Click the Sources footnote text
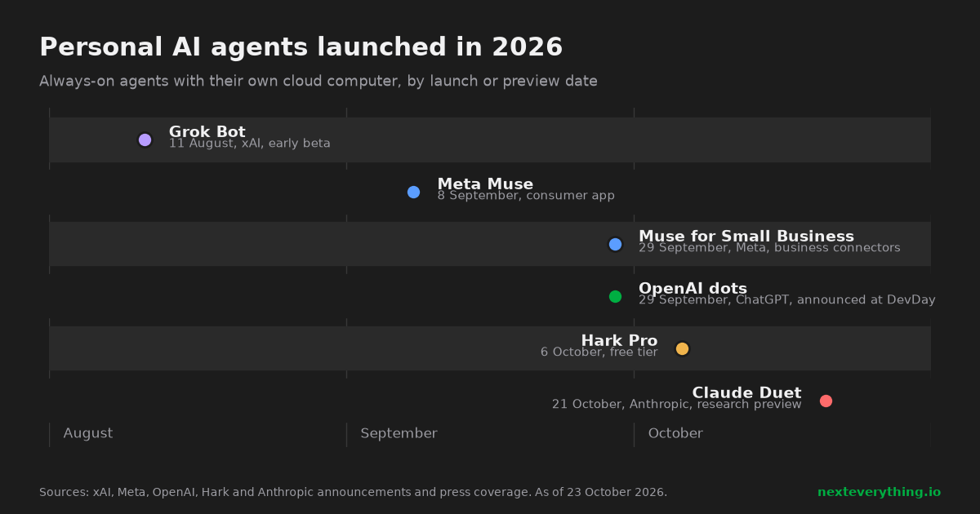The width and height of the screenshot is (980, 514). pos(353,492)
